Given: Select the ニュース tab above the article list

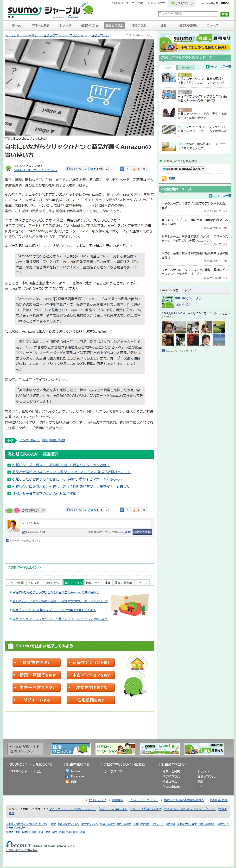Looking at the screenshot, I should [x=142, y=583].
